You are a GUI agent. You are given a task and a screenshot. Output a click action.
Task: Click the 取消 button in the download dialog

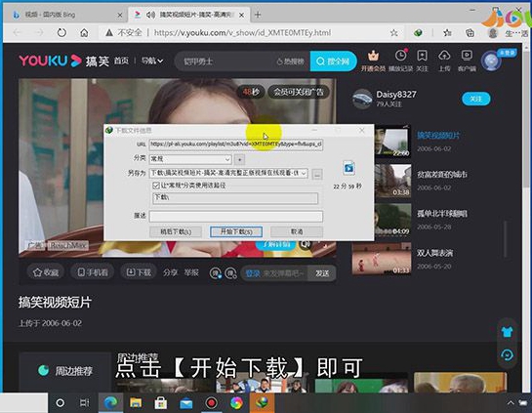tap(297, 231)
